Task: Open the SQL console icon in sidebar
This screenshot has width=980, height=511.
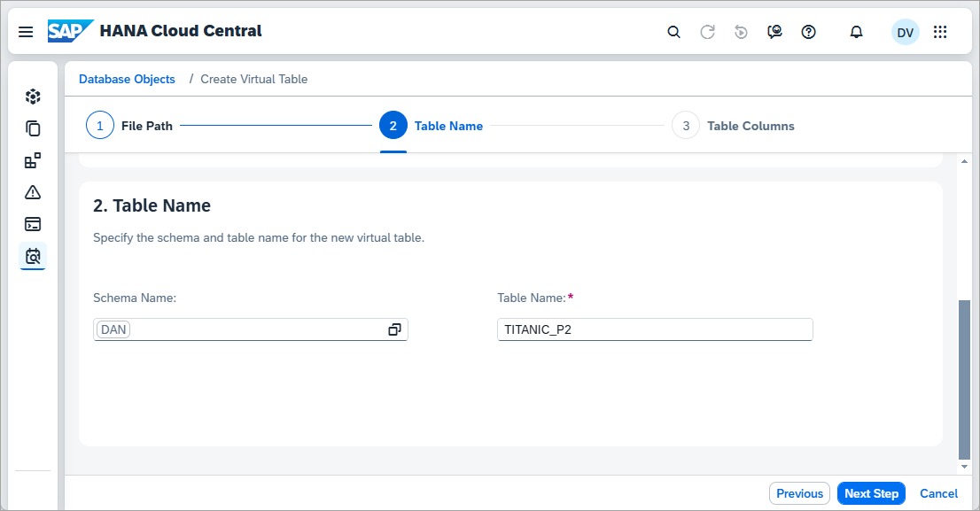Action: (x=33, y=224)
